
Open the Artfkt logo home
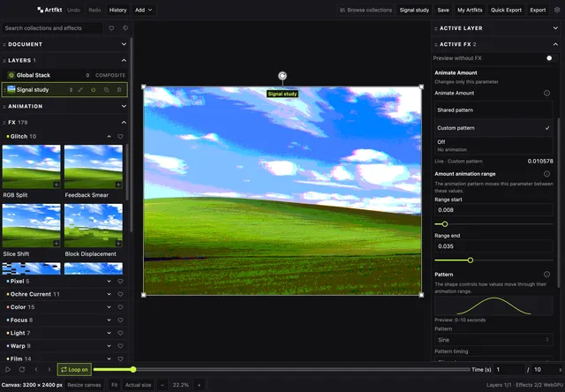[49, 10]
